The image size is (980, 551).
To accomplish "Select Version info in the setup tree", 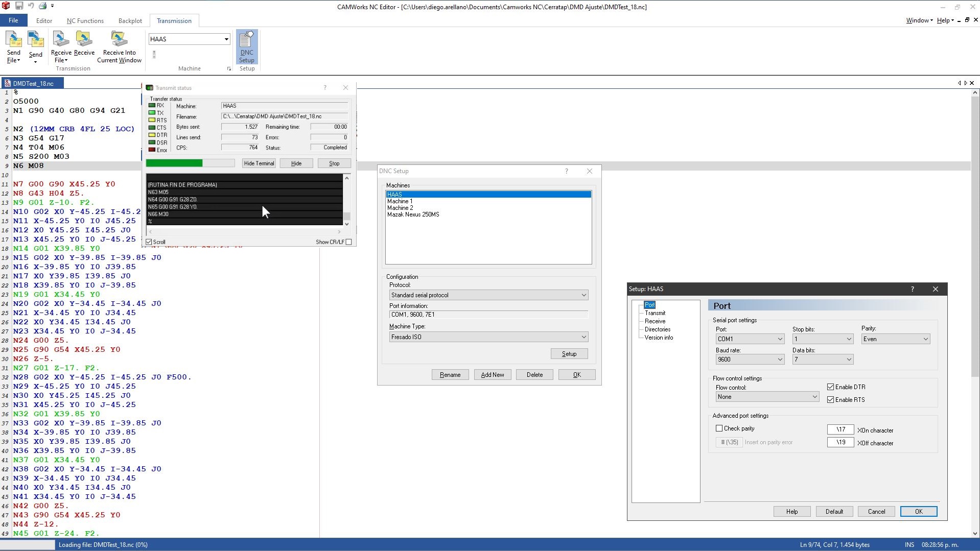I will pos(659,338).
